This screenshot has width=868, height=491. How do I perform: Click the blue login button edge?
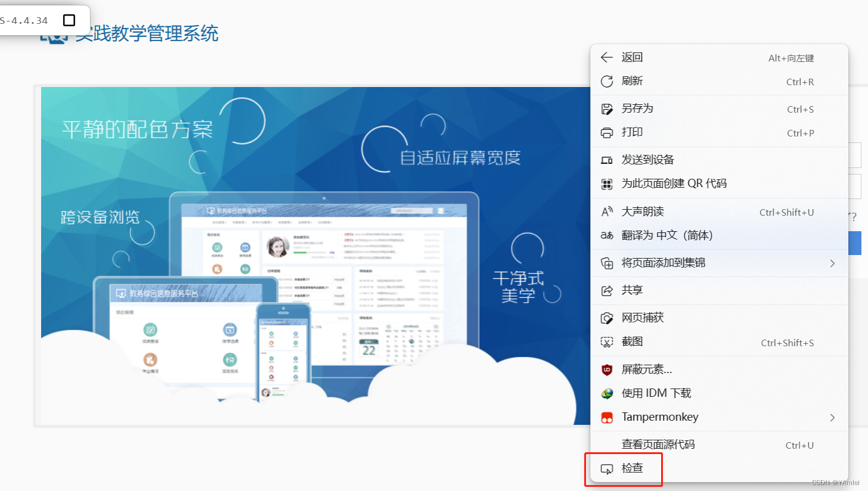(x=854, y=243)
